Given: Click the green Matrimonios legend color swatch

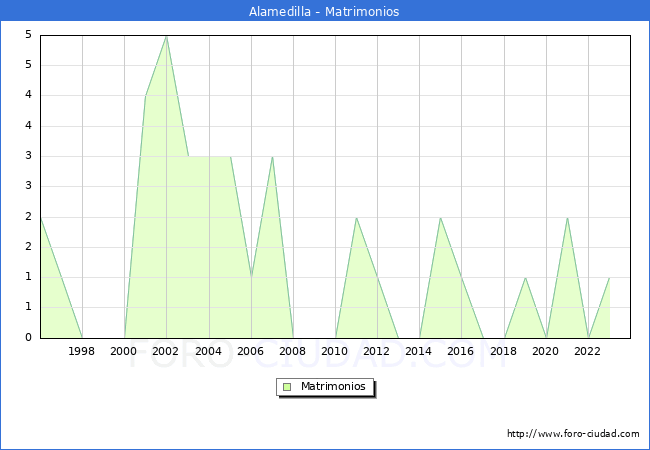Looking at the screenshot, I should pyautogui.click(x=286, y=387).
